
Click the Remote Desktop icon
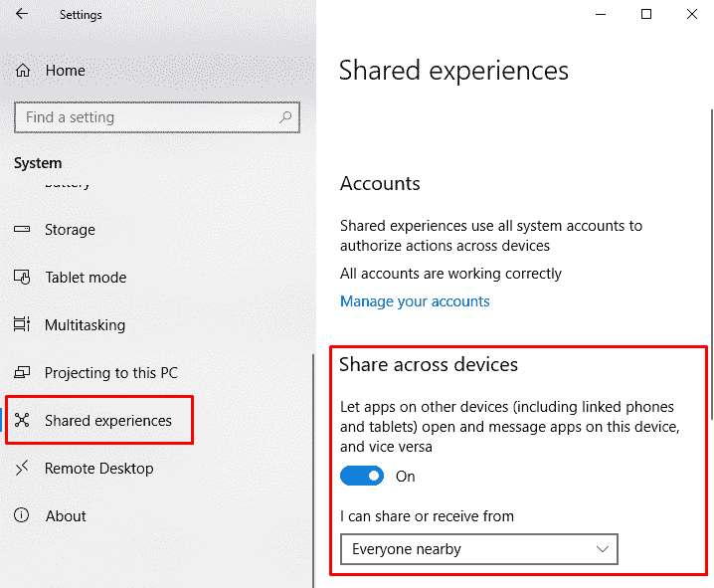click(x=22, y=468)
